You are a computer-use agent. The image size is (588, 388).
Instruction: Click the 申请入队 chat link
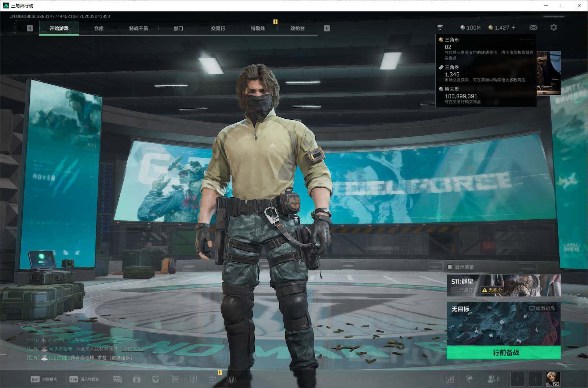pyautogui.click(x=133, y=349)
